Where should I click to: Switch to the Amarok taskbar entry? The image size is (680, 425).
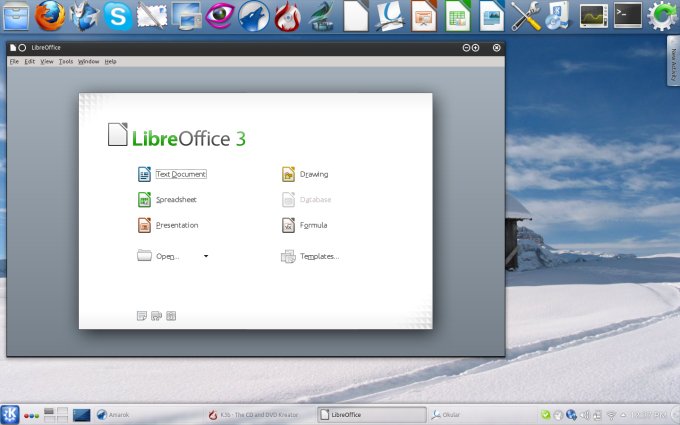149,415
